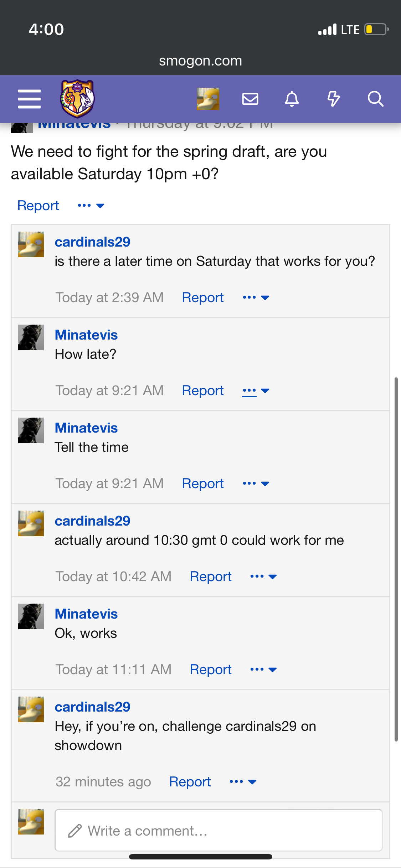Open the bell alerts icon
The width and height of the screenshot is (401, 868).
292,99
